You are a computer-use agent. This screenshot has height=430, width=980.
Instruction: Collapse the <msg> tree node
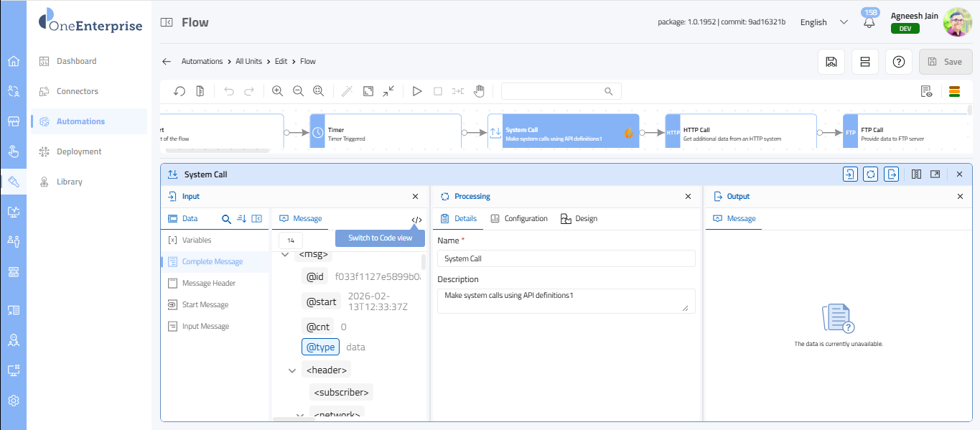(285, 255)
